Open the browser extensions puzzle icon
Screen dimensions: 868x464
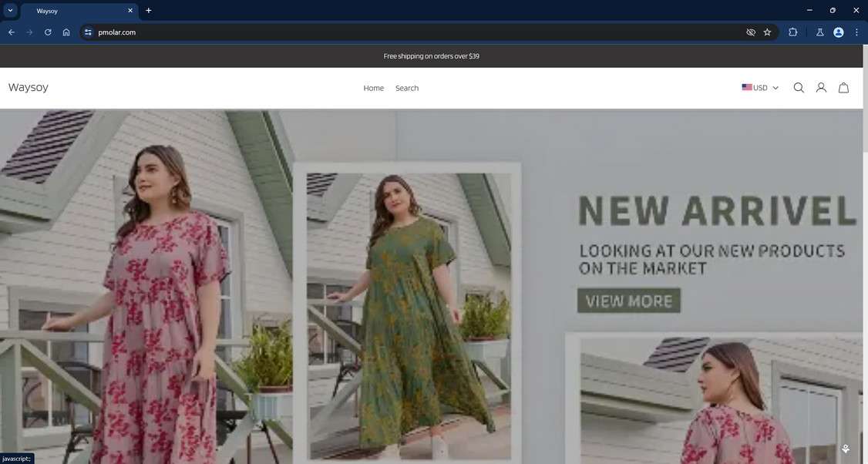[x=792, y=32]
